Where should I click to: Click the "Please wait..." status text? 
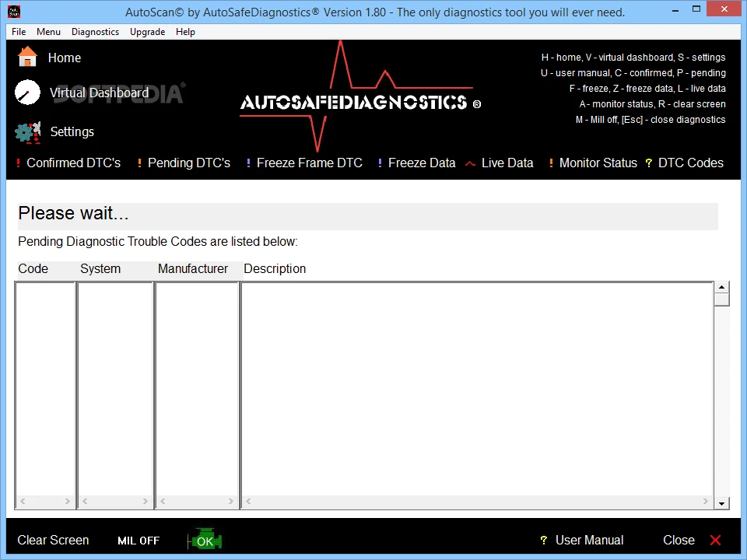(73, 213)
